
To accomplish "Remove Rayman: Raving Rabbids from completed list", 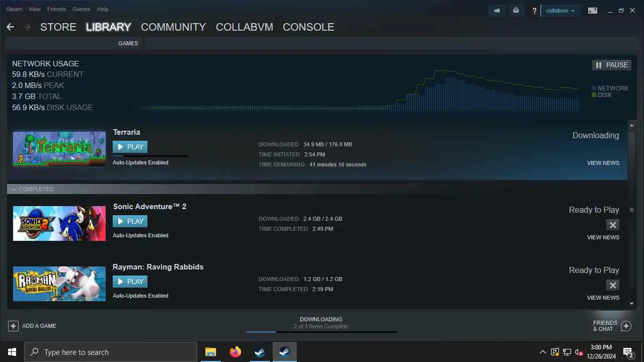I will (612, 285).
